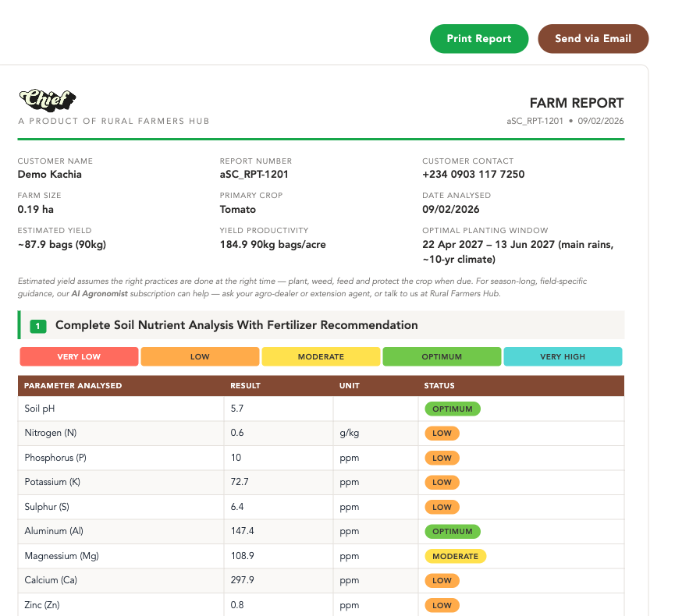
Task: Click the Phosphorus (P) row label
Action: [55, 458]
